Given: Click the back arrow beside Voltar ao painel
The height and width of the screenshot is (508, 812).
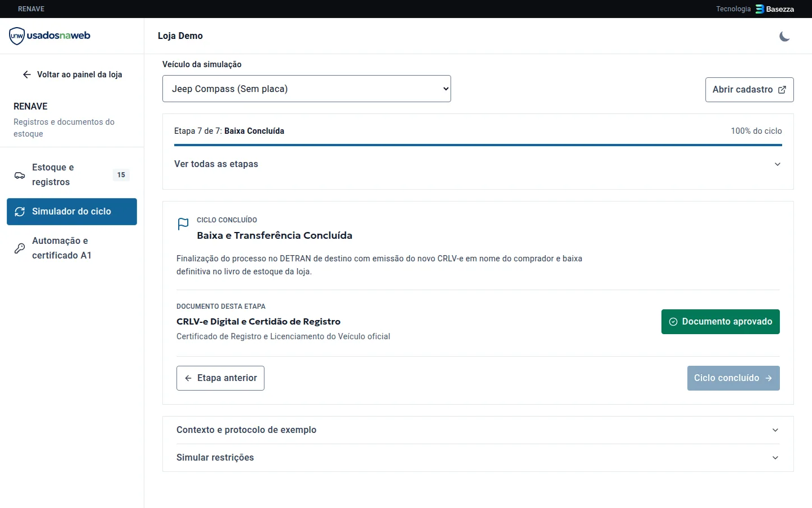Looking at the screenshot, I should pos(27,75).
